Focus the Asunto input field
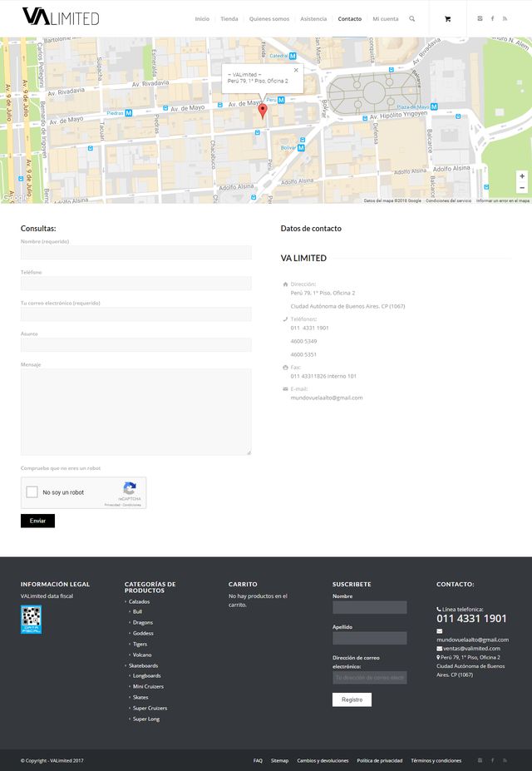Image resolution: width=532 pixels, height=771 pixels. pos(136,344)
